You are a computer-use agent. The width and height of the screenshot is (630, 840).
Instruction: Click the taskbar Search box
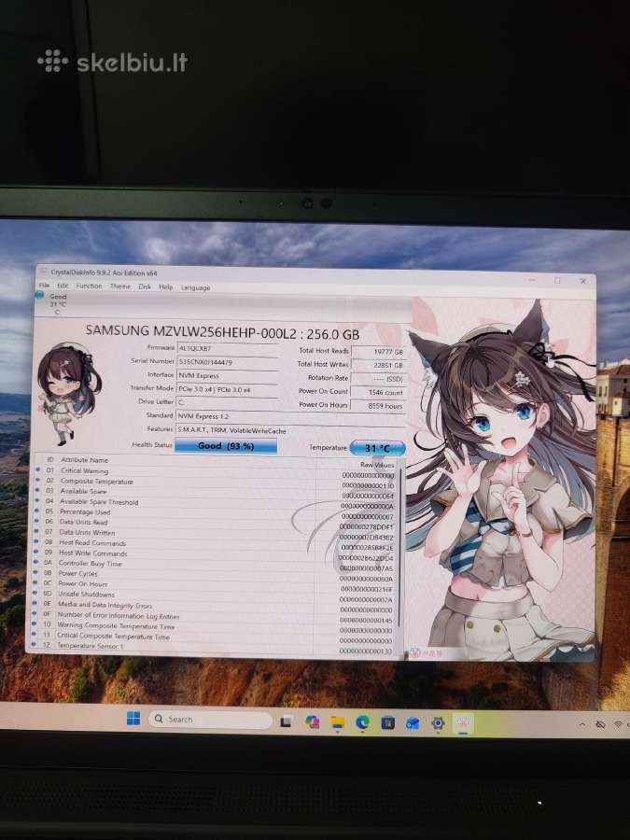pos(210,720)
